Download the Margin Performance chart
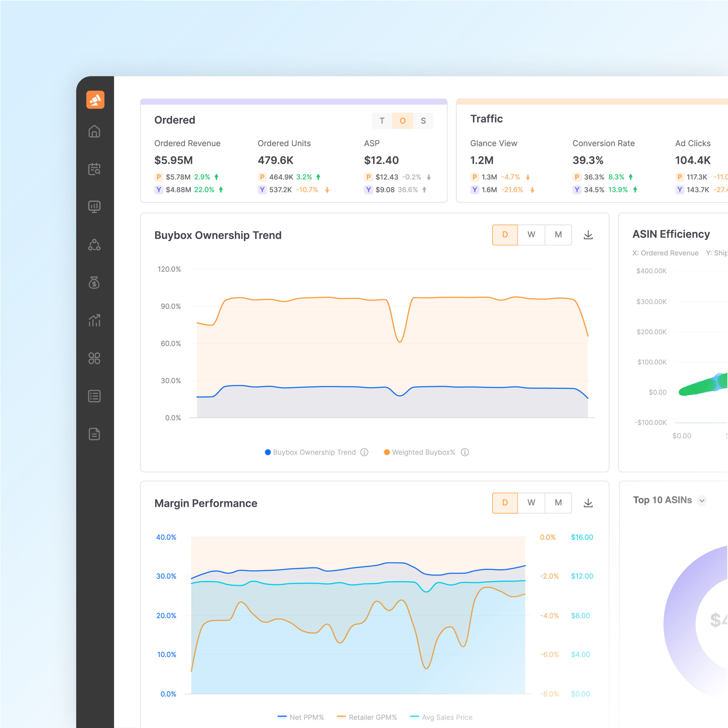This screenshot has width=728, height=728. pos(588,503)
